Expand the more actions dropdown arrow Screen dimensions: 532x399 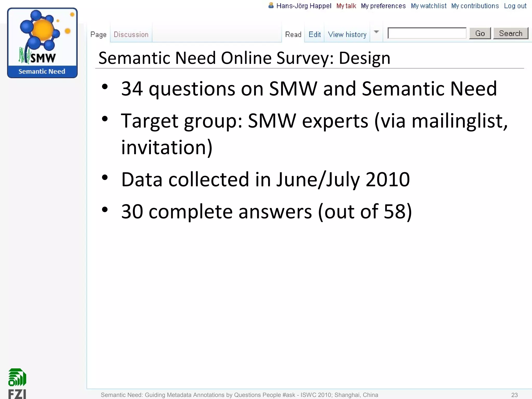[376, 32]
